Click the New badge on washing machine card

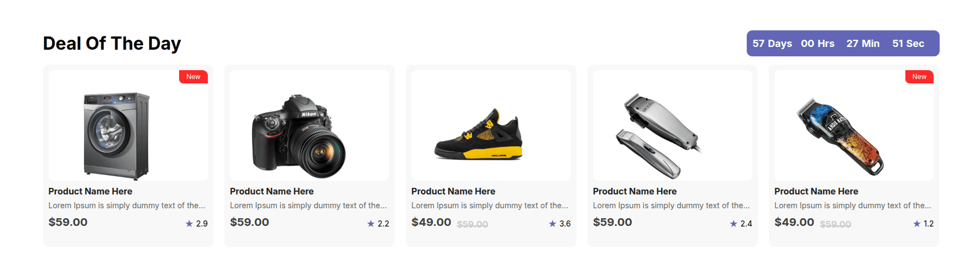pyautogui.click(x=193, y=77)
